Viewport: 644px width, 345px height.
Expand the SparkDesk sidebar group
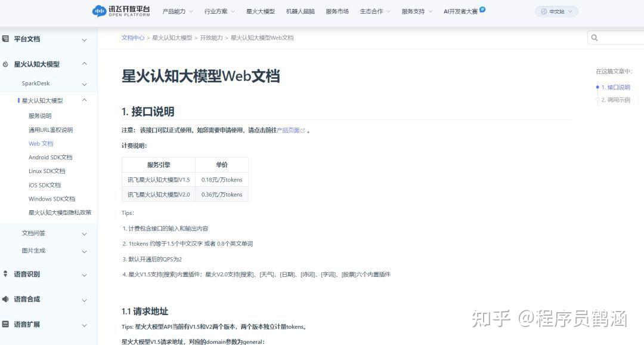tap(84, 84)
